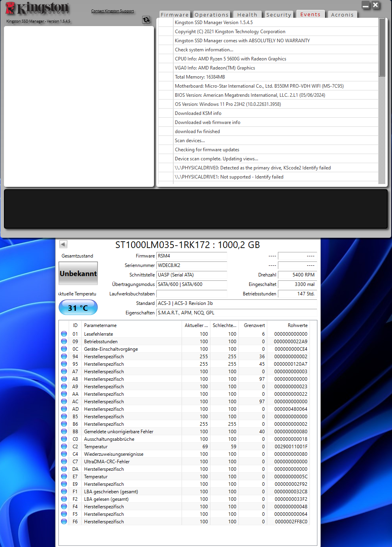Click the Seriennummer field WDEC8JK2
This screenshot has width=392, height=547.
(192, 265)
